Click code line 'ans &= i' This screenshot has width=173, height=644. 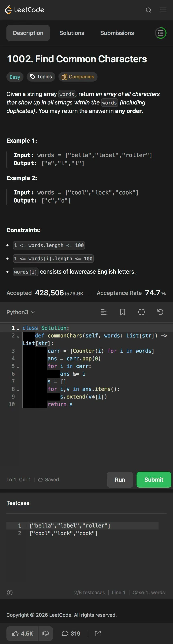[x=73, y=374]
